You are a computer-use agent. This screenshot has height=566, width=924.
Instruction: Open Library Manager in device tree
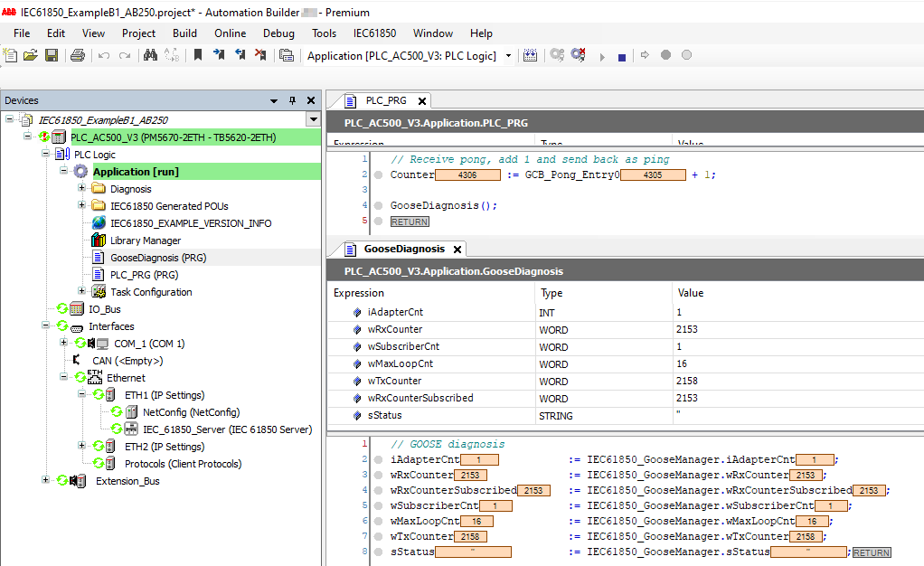(x=145, y=241)
